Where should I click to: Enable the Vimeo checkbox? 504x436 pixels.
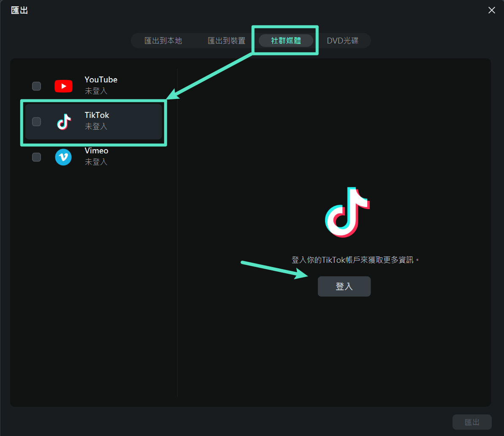click(x=37, y=157)
